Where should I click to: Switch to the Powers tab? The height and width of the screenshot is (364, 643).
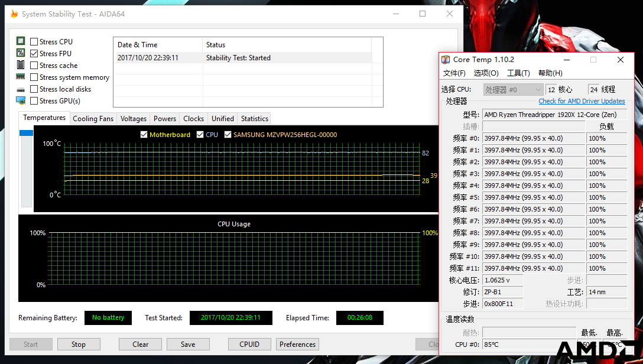(x=165, y=118)
